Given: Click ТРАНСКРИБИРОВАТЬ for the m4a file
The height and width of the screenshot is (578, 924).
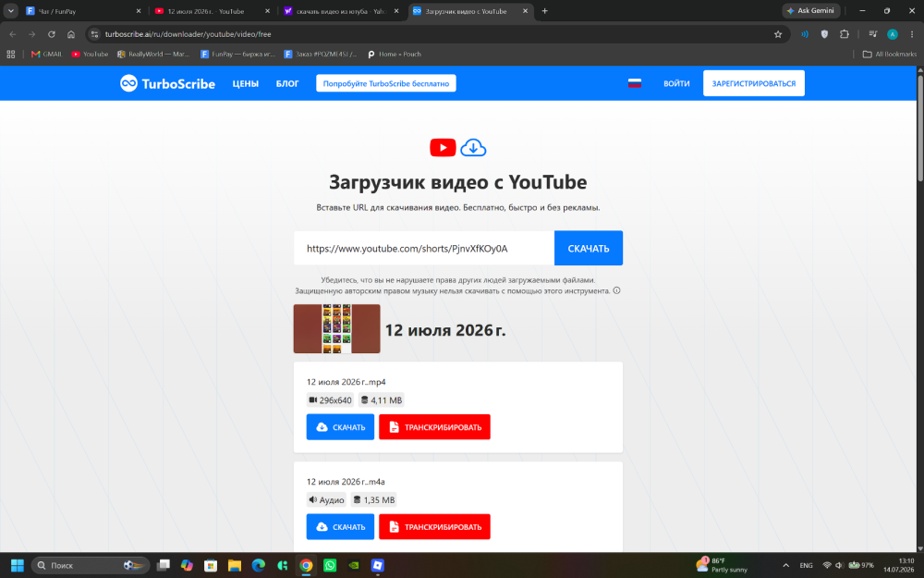Looking at the screenshot, I should [x=434, y=527].
